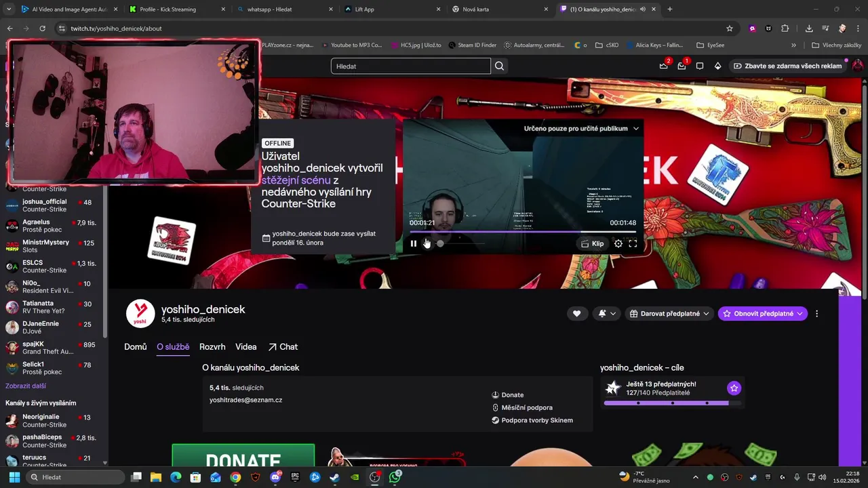Screen dimensions: 868x488
Task: Open WhatsApp from taskbar
Action: pyautogui.click(x=395, y=477)
